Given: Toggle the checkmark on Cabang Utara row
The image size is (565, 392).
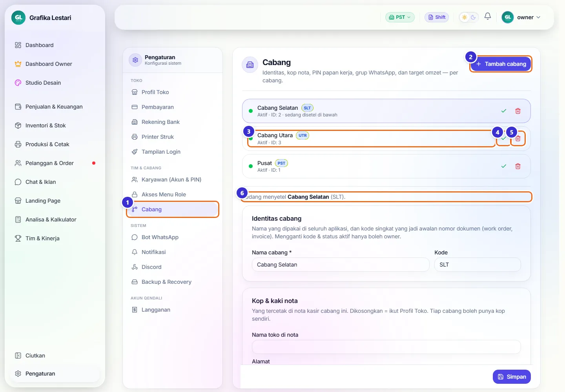Looking at the screenshot, I should tap(504, 138).
